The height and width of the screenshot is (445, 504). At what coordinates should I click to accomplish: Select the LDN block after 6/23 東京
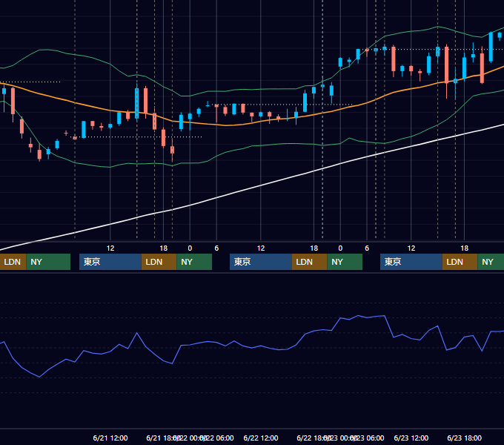coord(460,262)
